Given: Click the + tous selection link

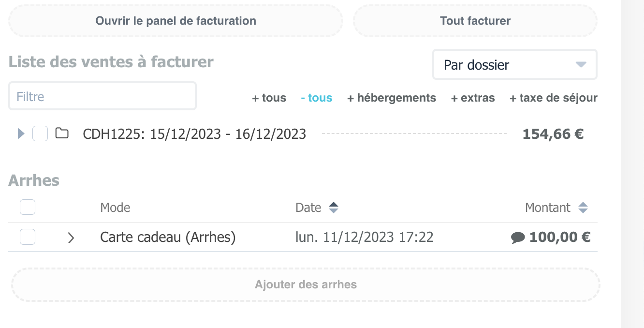Looking at the screenshot, I should (269, 98).
